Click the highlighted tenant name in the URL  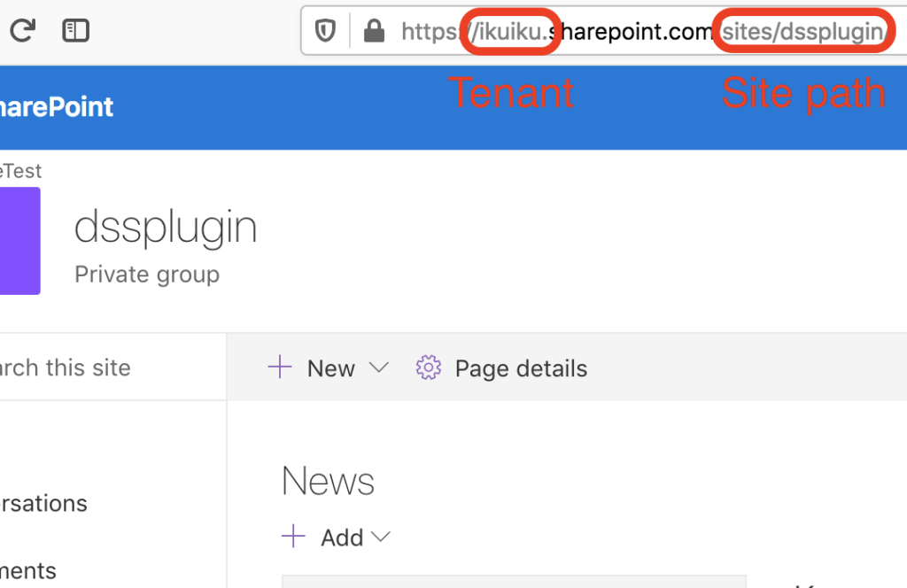[510, 30]
